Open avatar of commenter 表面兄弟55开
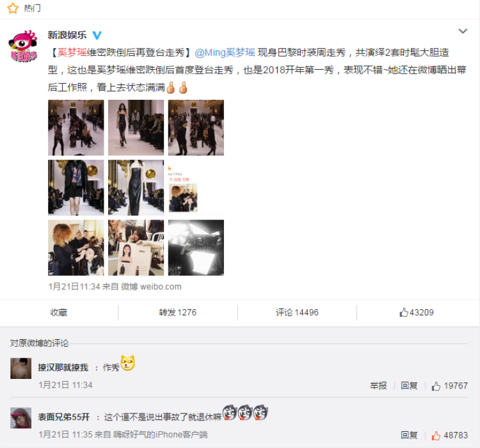The image size is (480, 448). (x=21, y=418)
